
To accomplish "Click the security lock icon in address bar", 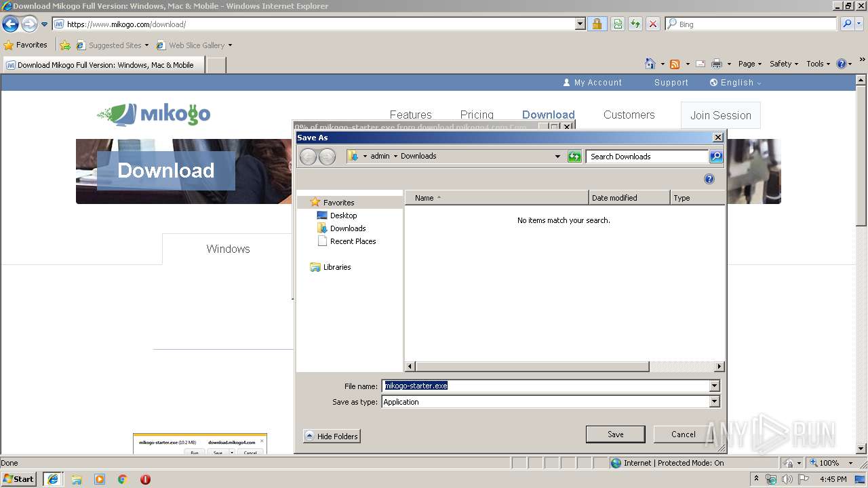I will click(x=597, y=24).
